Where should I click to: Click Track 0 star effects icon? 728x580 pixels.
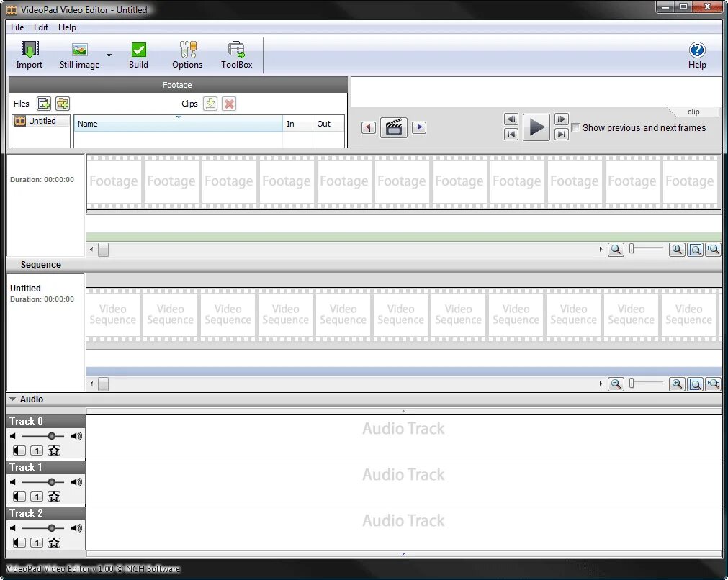point(54,450)
